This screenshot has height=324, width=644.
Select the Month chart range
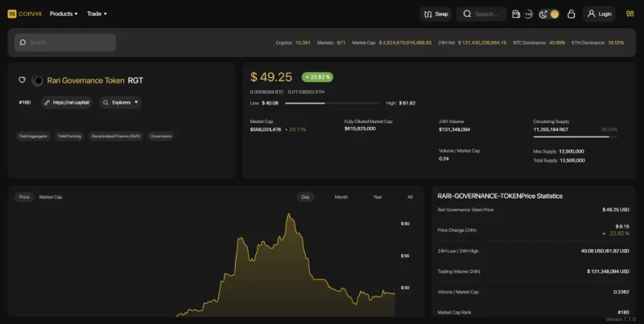(341, 197)
